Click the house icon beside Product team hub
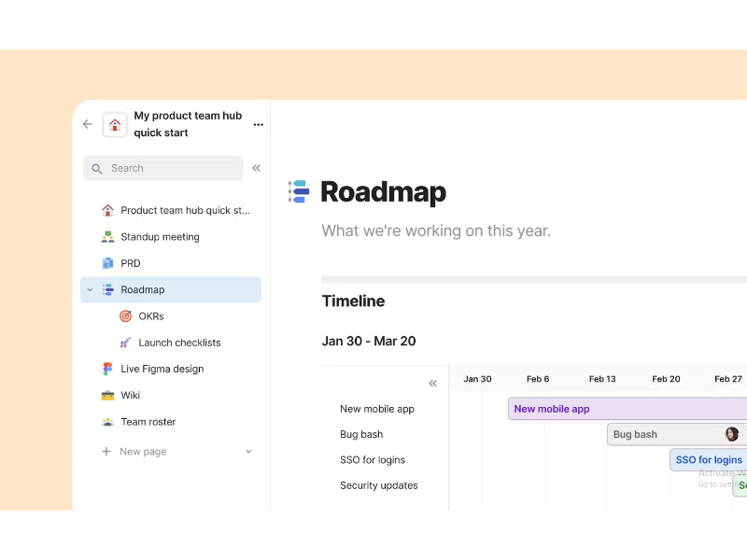747x560 pixels. (x=107, y=211)
